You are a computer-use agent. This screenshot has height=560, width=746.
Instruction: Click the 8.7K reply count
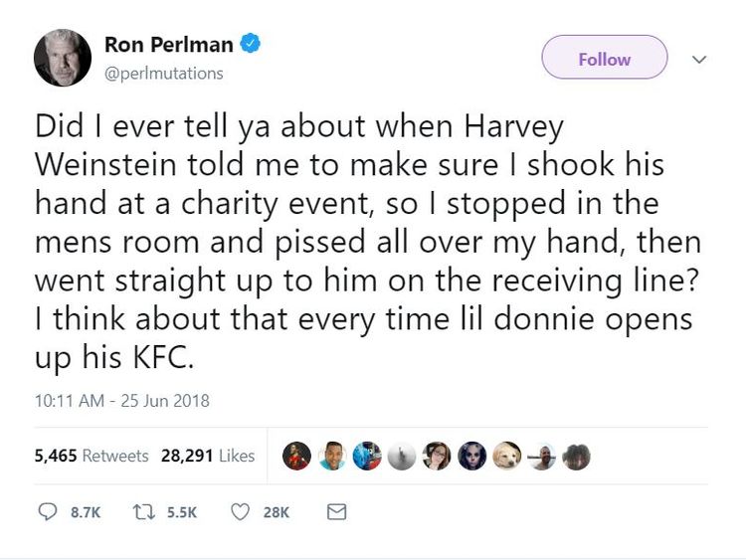pyautogui.click(x=86, y=512)
